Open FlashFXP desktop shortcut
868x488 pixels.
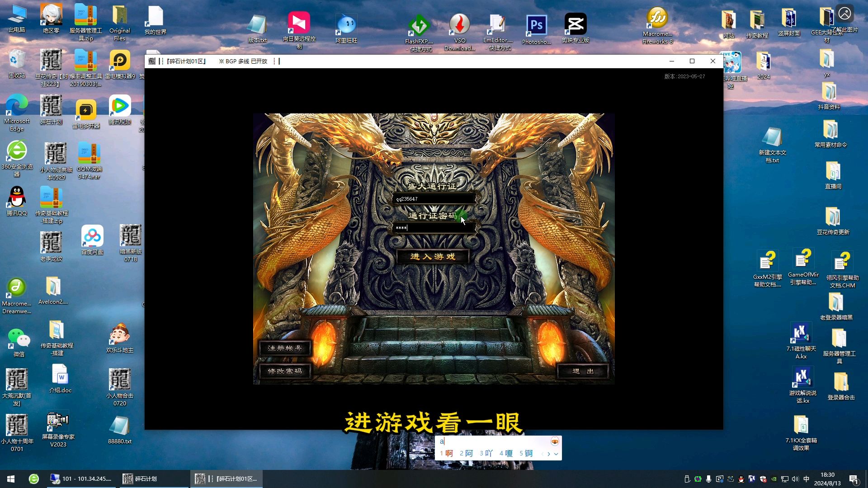(419, 33)
